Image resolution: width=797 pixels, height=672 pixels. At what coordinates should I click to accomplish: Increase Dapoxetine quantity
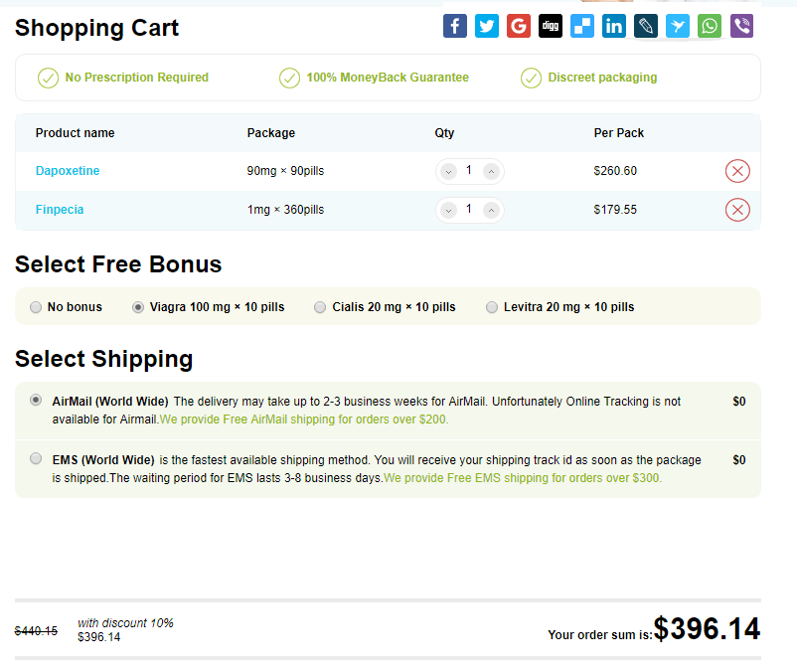pos(491,171)
